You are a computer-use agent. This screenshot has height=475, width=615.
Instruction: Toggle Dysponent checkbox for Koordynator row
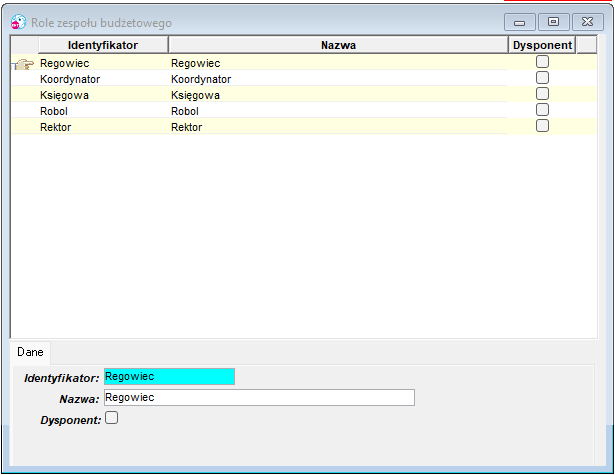[542, 78]
